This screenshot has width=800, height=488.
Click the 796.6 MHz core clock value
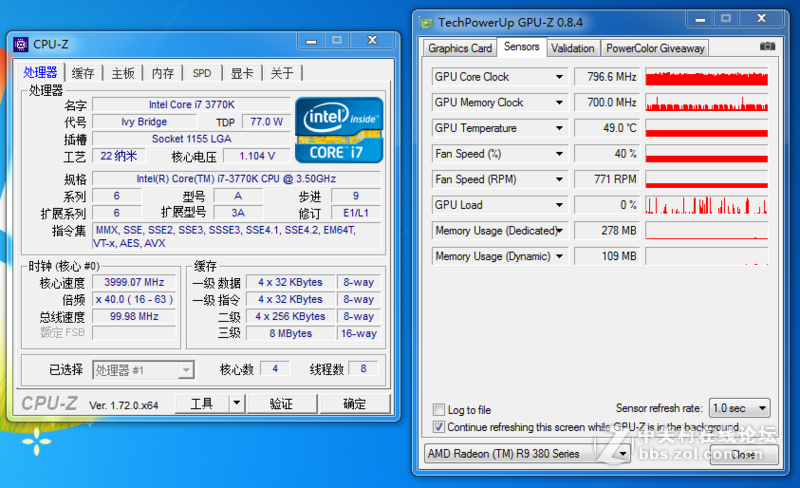[x=606, y=77]
